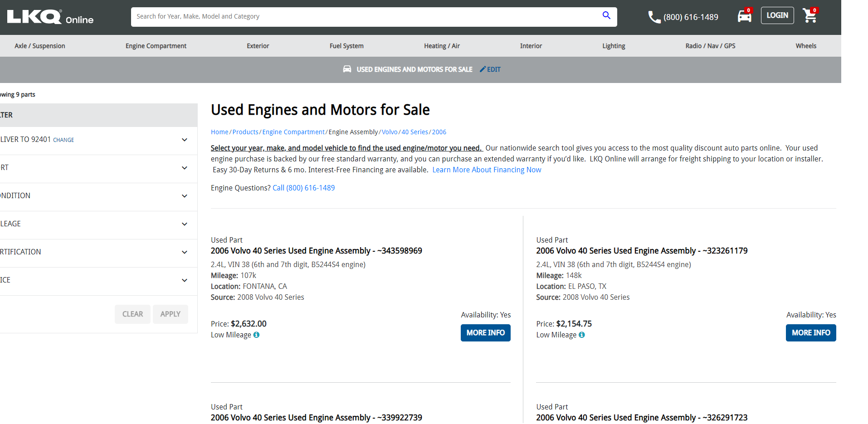
Task: Click Low Mileage info icon for $2,632.00 part
Action: click(x=256, y=335)
